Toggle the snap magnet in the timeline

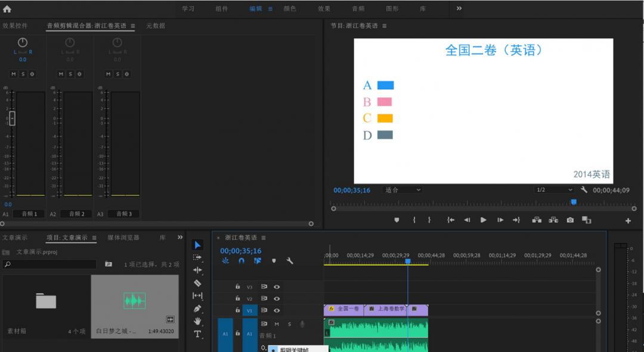coord(241,261)
